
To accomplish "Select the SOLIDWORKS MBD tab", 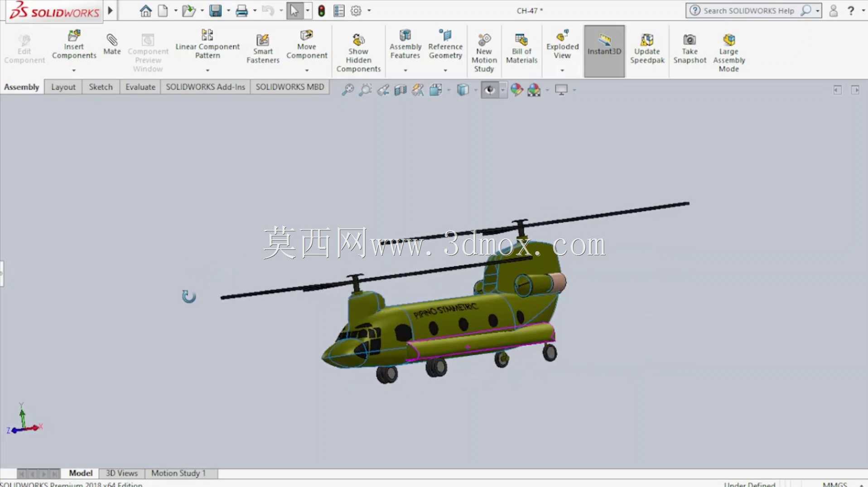I will tap(290, 87).
